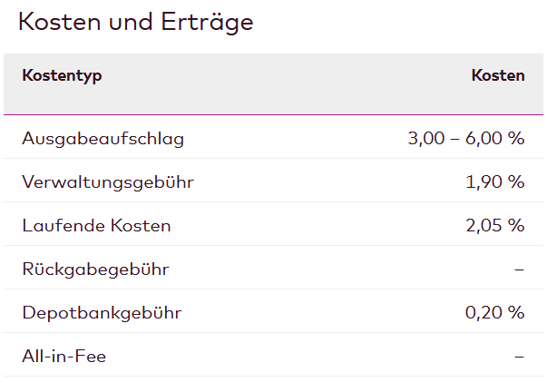547x392 pixels.
Task: Click the Depotbankgebühr row label
Action: (x=102, y=313)
